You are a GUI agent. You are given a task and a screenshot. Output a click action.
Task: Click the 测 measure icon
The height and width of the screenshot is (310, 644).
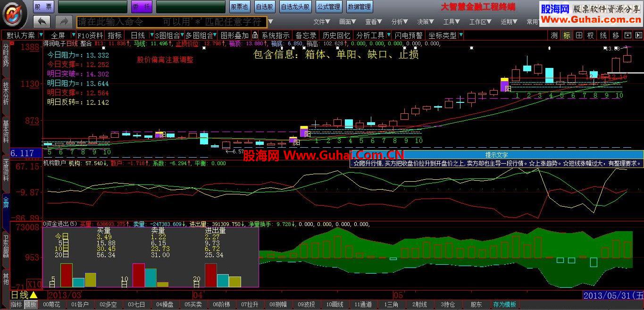pos(554,35)
